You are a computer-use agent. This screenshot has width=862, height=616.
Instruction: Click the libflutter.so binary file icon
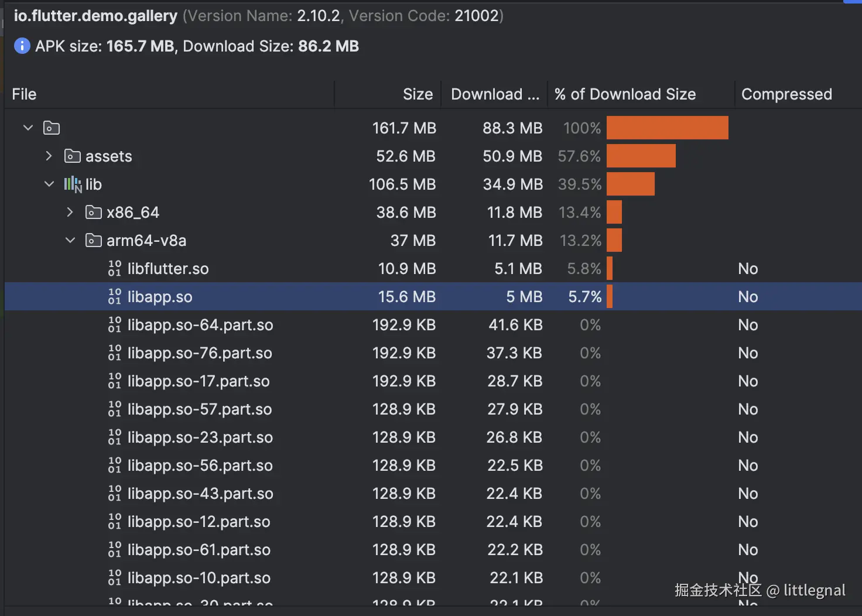pyautogui.click(x=115, y=269)
